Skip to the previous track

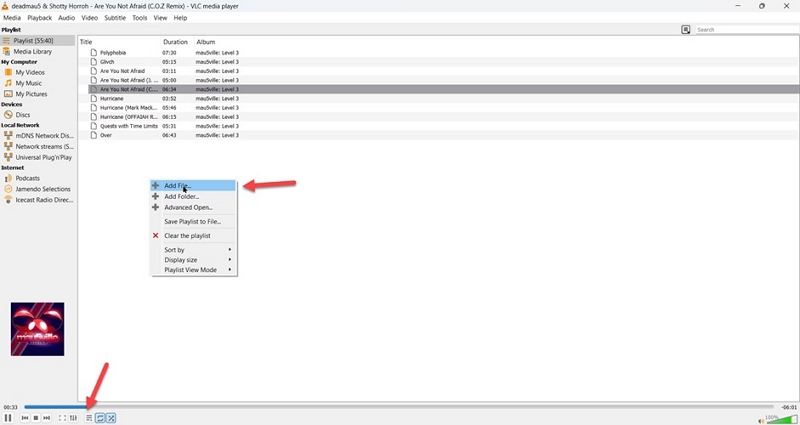(x=25, y=418)
